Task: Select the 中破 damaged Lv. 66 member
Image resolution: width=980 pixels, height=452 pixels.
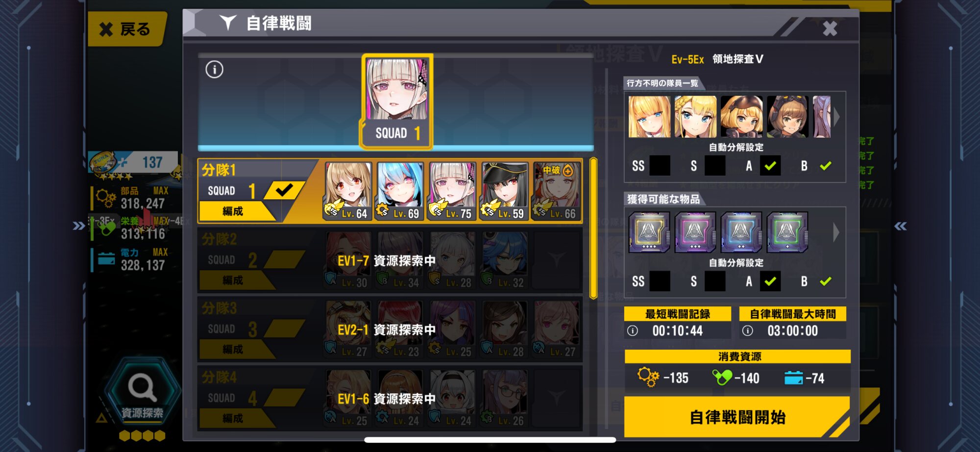Action: 557,191
